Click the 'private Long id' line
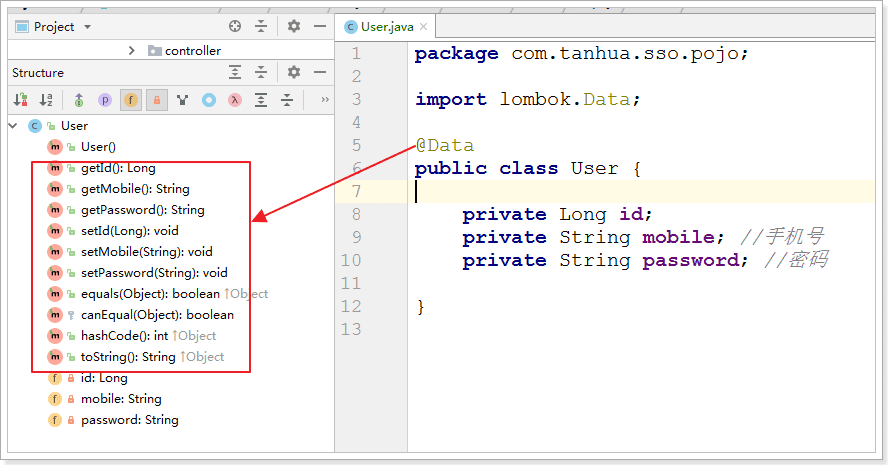The height and width of the screenshot is (465, 888). tap(557, 215)
